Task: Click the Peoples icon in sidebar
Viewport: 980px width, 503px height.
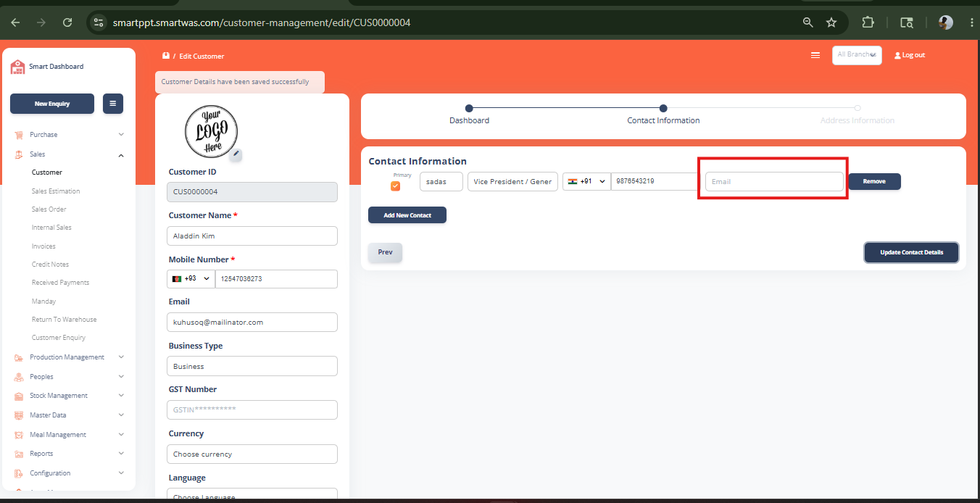Action: pos(19,377)
